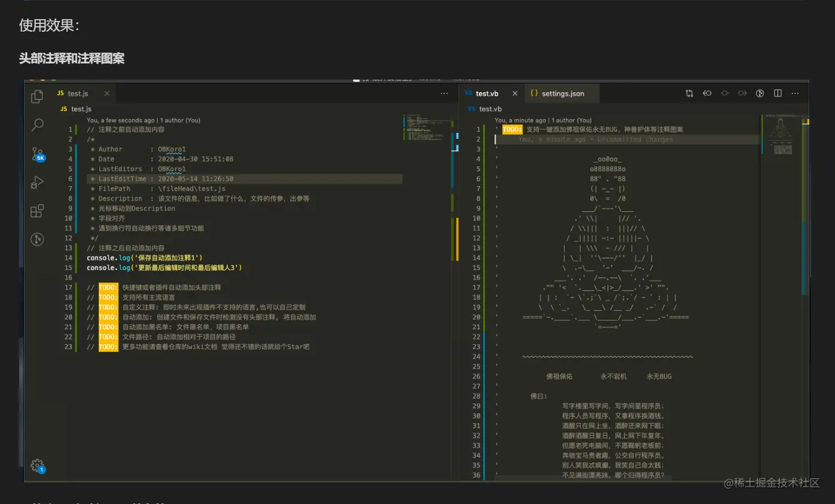Close the test.js tab
The height and width of the screenshot is (504, 835).
pyautogui.click(x=107, y=93)
